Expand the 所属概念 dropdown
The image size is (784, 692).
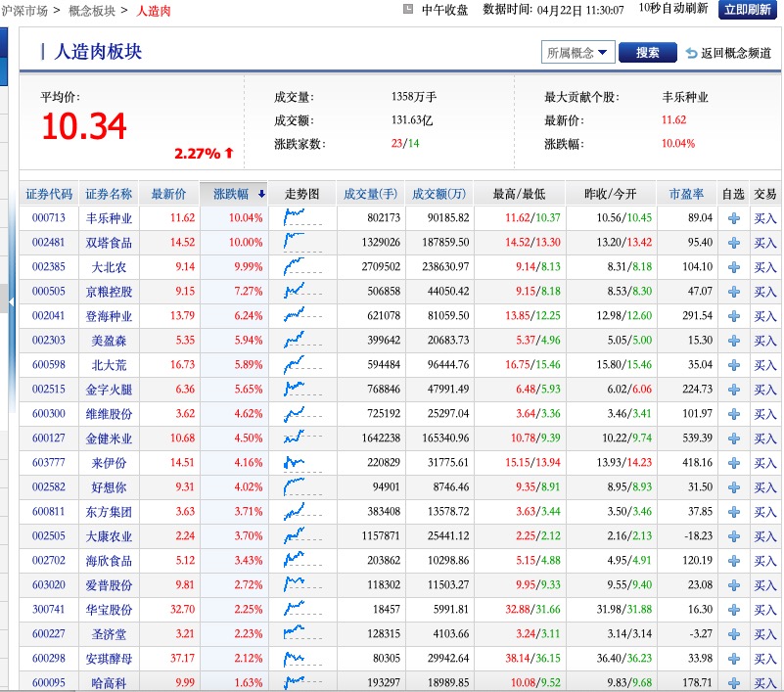(x=577, y=53)
